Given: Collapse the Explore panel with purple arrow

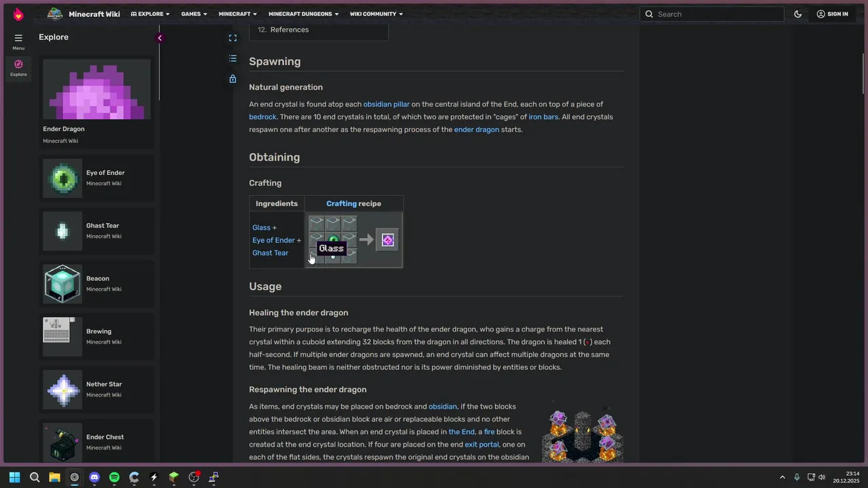Looking at the screenshot, I should (159, 38).
